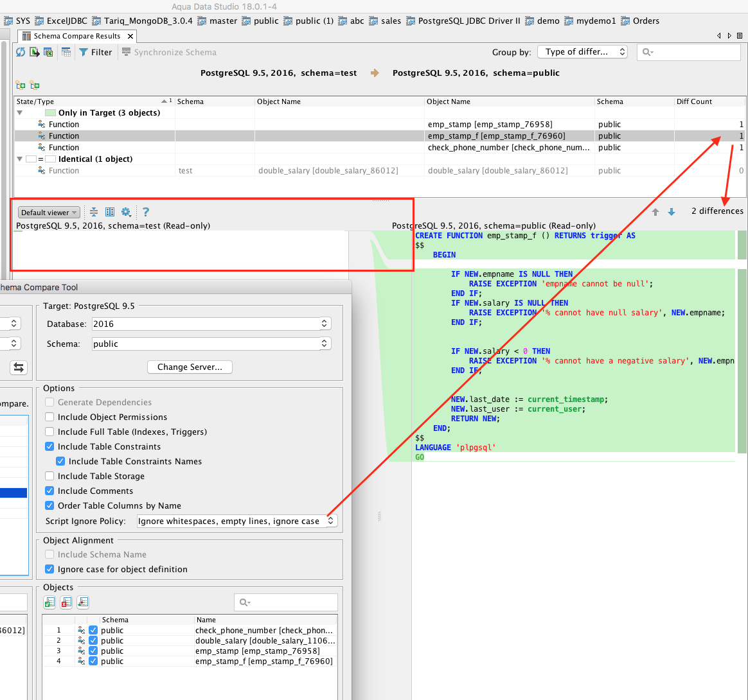The height and width of the screenshot is (700, 748).
Task: Click the collapse all tree nodes icon
Action: point(34,85)
